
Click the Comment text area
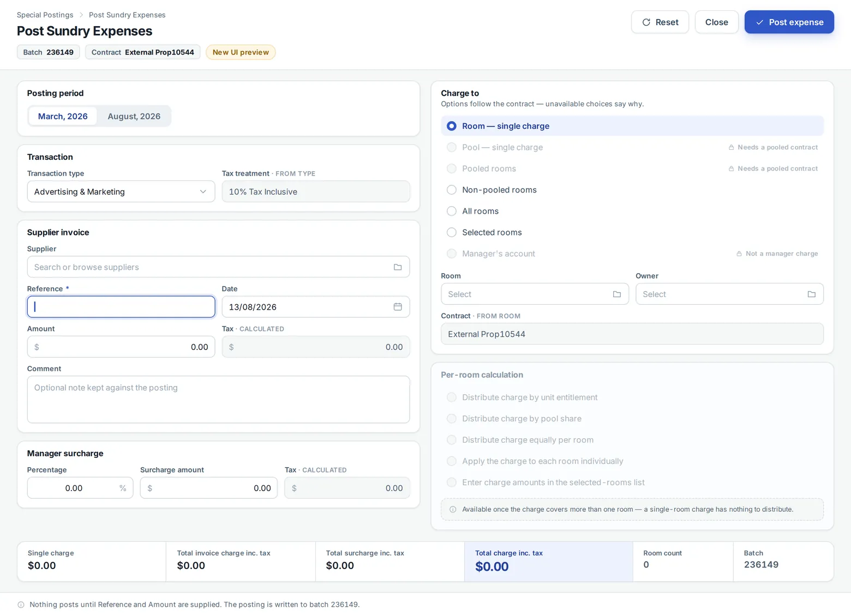218,400
